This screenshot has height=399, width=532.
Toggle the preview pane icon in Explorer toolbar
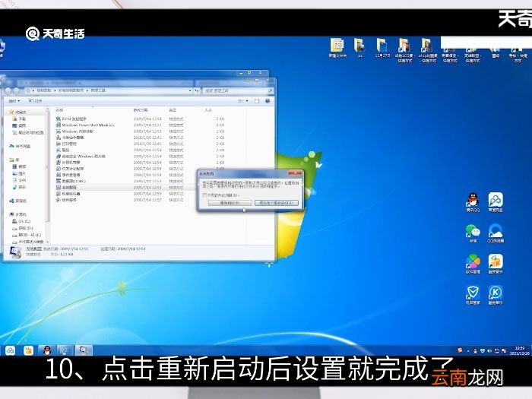257,101
